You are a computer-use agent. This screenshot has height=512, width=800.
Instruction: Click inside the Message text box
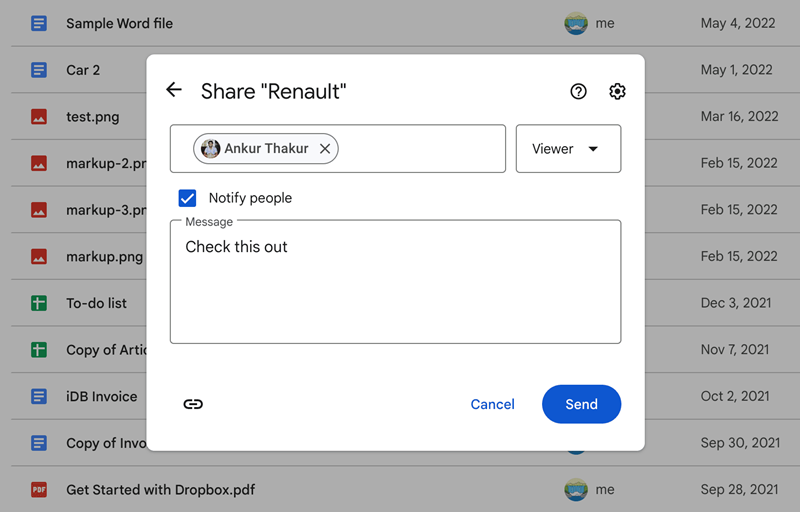(395, 281)
